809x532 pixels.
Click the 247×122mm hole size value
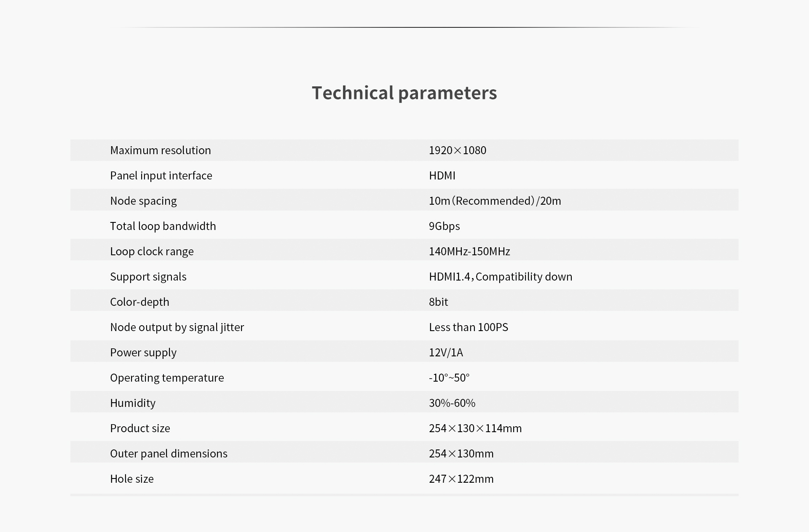coord(461,479)
